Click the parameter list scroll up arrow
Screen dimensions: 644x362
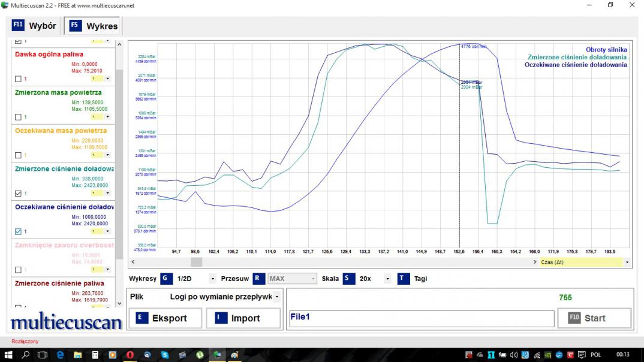coord(119,44)
